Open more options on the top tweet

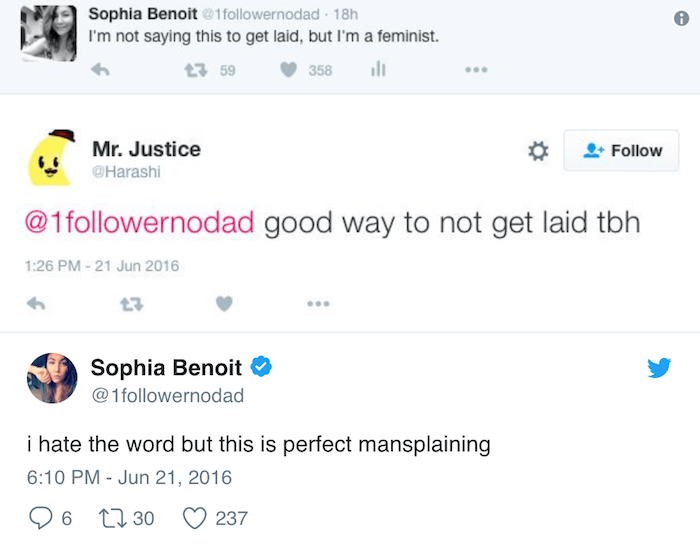click(x=475, y=71)
